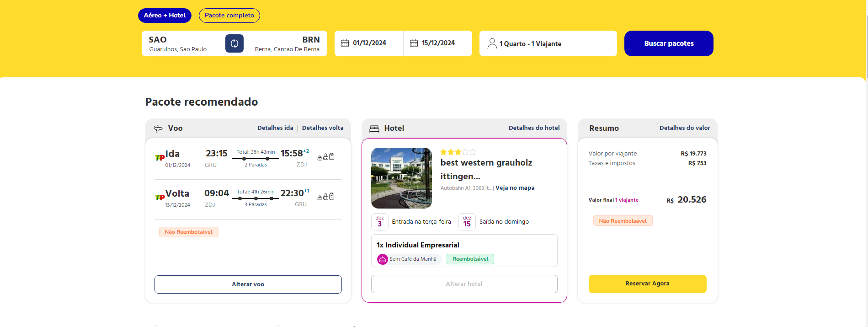
Task: Open Detalhes ida flight details
Action: coord(275,128)
